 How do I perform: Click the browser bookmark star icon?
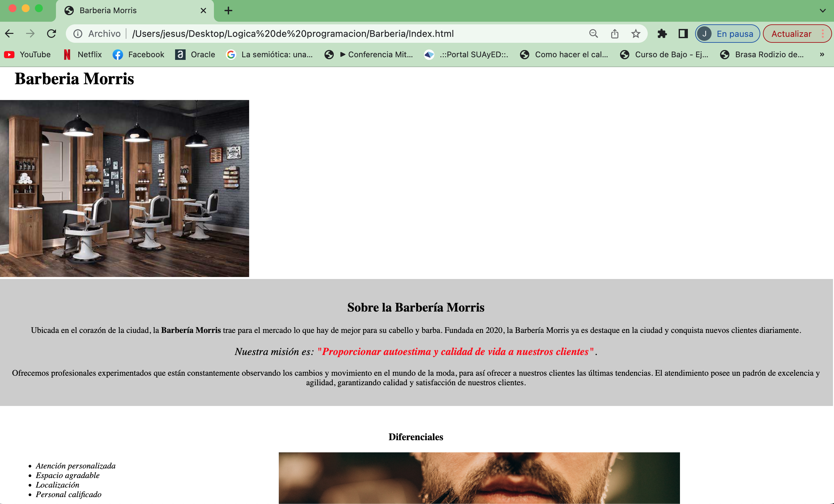[x=635, y=34]
